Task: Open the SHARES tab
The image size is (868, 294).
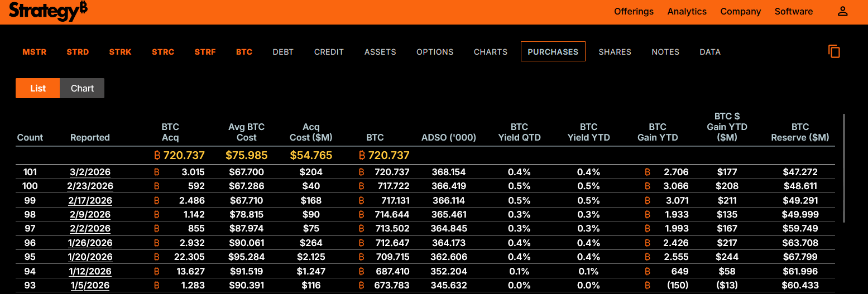Action: (x=615, y=52)
